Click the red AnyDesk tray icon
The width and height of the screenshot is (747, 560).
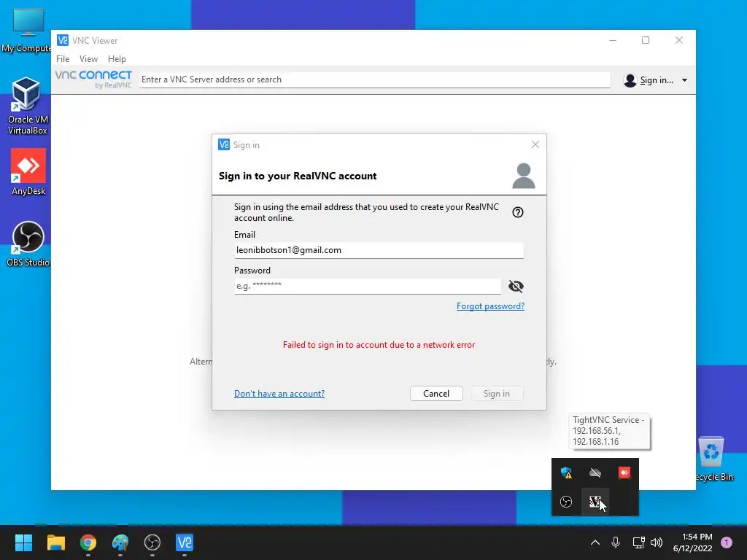pyautogui.click(x=624, y=472)
